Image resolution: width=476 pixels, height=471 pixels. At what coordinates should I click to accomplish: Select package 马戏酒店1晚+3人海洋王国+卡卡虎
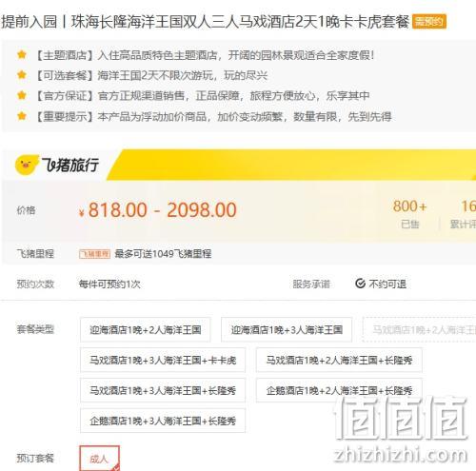coord(163,360)
